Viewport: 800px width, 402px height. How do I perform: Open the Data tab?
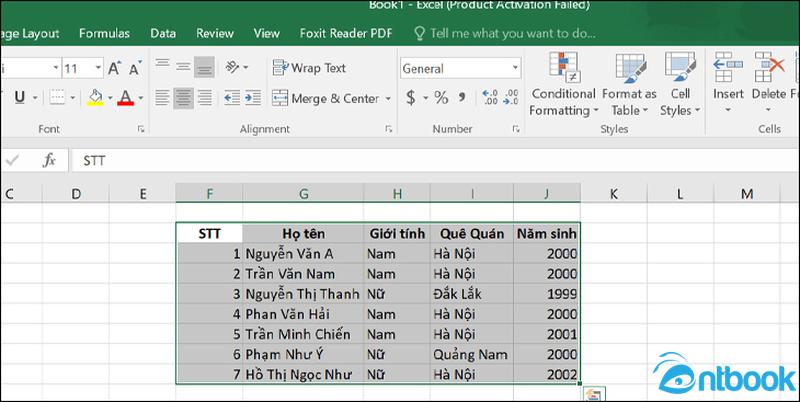tap(163, 34)
